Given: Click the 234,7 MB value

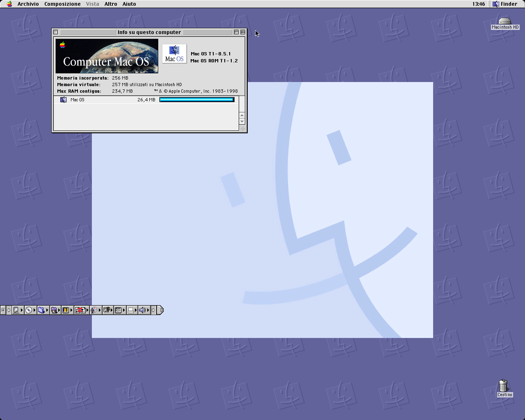Looking at the screenshot, I should click(x=122, y=91).
